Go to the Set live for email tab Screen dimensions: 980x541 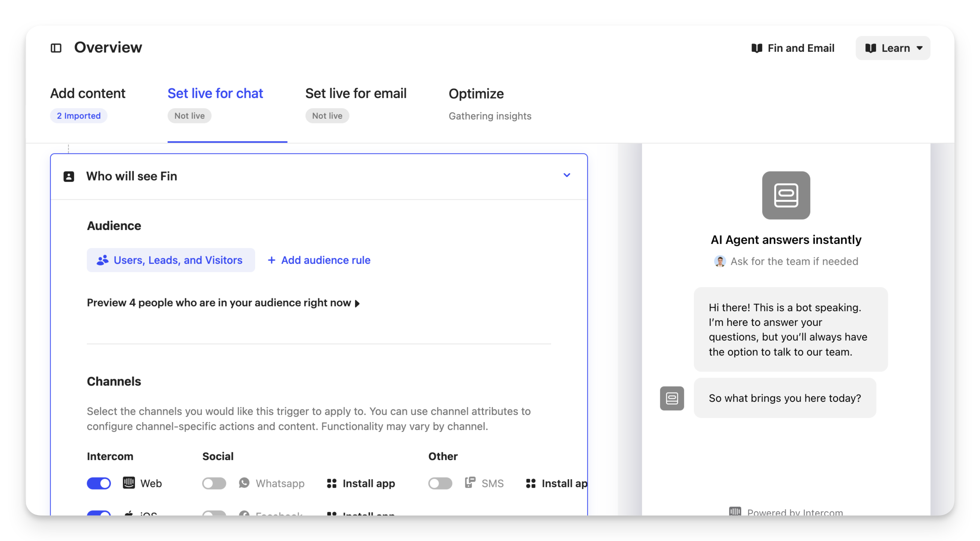point(356,93)
